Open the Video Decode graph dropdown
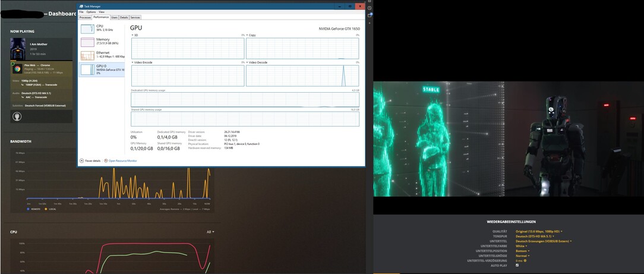644x274 pixels. click(x=257, y=62)
